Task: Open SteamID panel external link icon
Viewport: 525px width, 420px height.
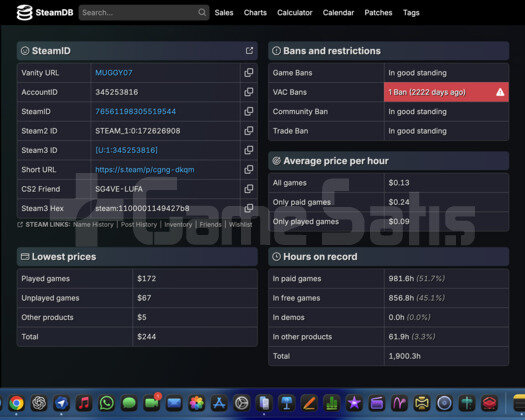Action: pos(249,51)
